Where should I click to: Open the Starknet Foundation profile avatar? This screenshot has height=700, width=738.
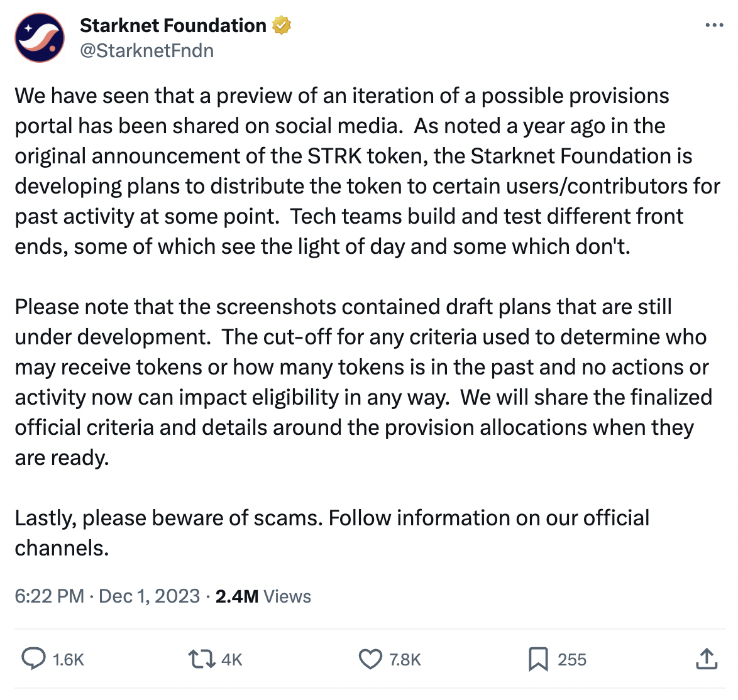40,38
